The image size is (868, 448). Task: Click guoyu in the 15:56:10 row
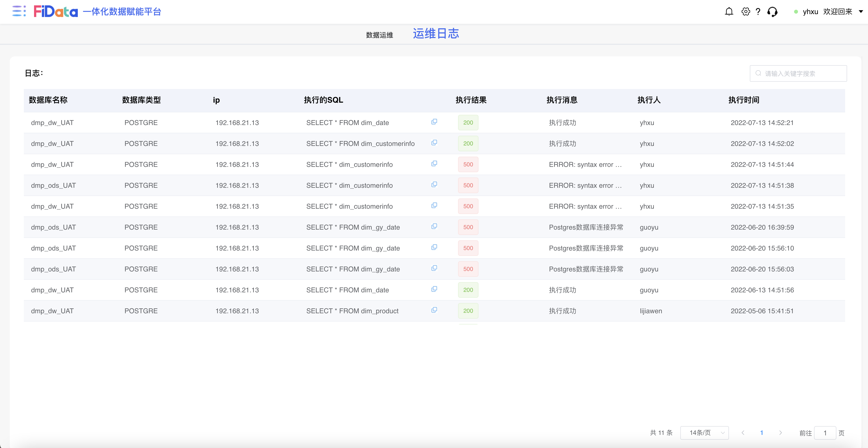pyautogui.click(x=649, y=248)
